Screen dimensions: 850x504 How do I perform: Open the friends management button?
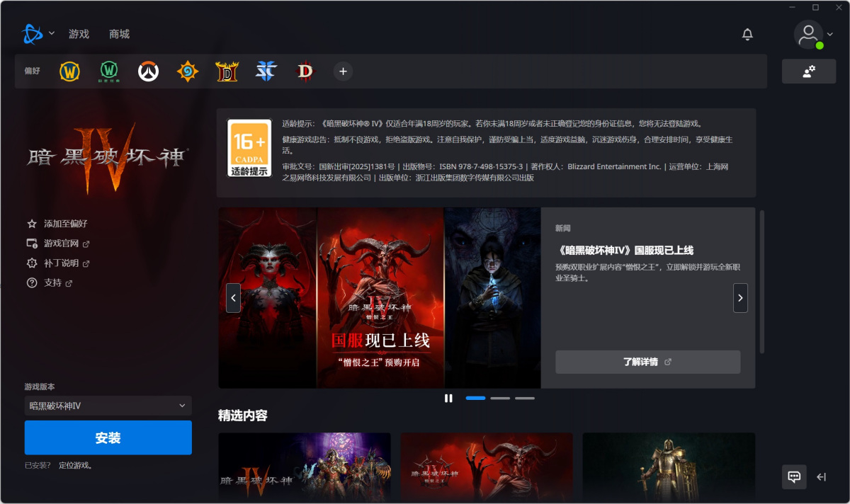point(808,71)
